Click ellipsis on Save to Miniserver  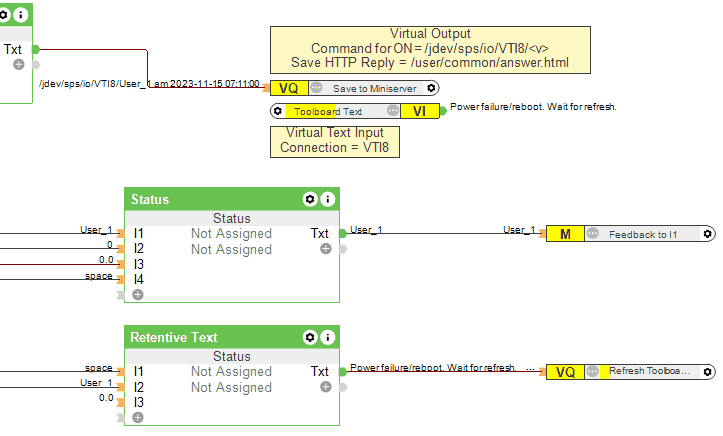tap(316, 88)
